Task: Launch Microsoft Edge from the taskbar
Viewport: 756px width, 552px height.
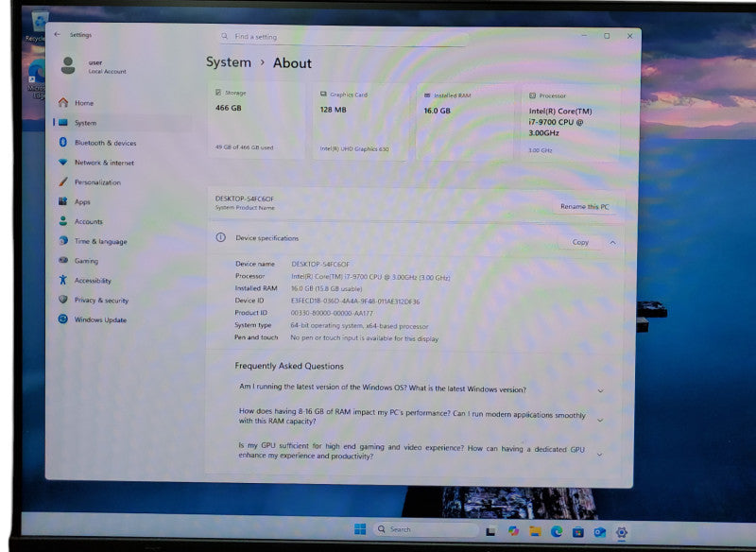Action: click(x=557, y=531)
